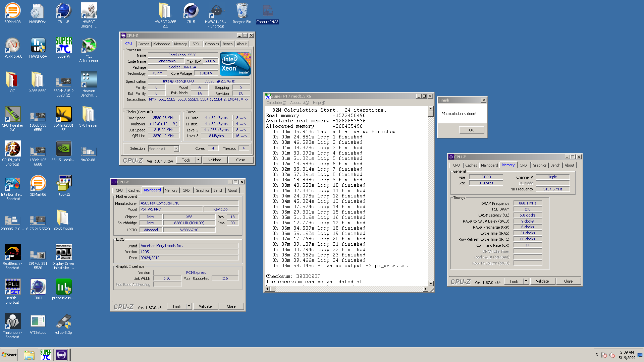Open Display Driver Uninstaller icon
This screenshot has height=362, width=644.
point(63,257)
